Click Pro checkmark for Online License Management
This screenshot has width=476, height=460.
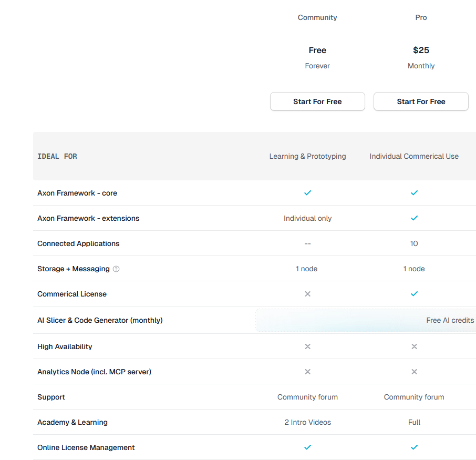pyautogui.click(x=414, y=447)
